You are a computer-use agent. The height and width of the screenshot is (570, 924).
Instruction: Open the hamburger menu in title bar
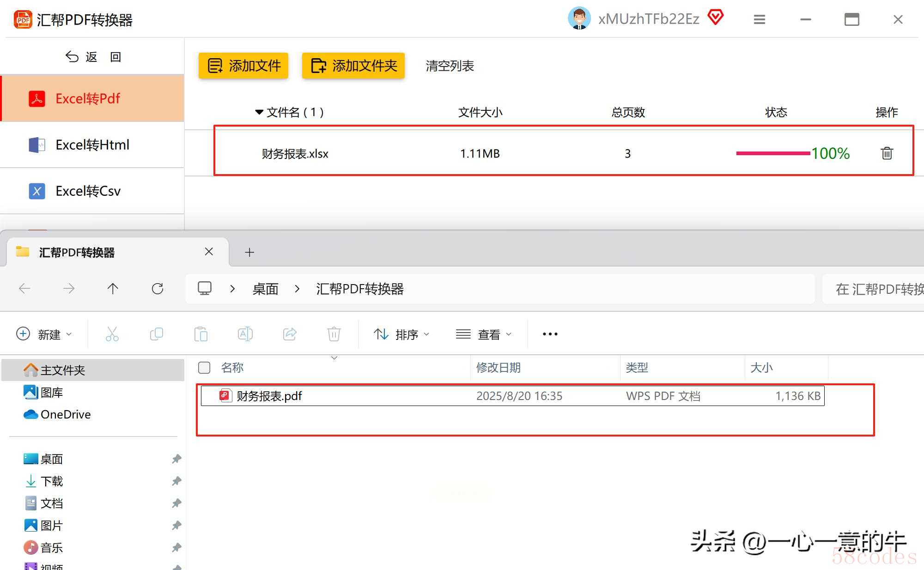click(759, 19)
